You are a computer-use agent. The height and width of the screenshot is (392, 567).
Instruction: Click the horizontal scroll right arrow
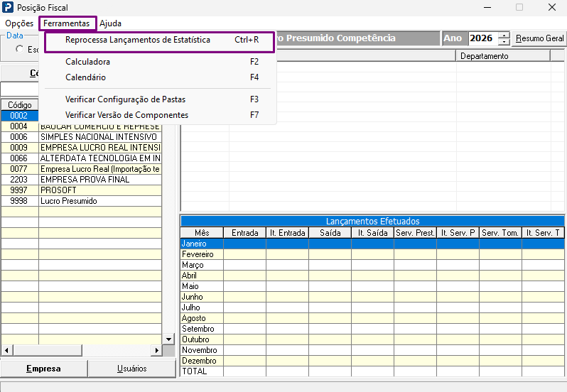156,350
